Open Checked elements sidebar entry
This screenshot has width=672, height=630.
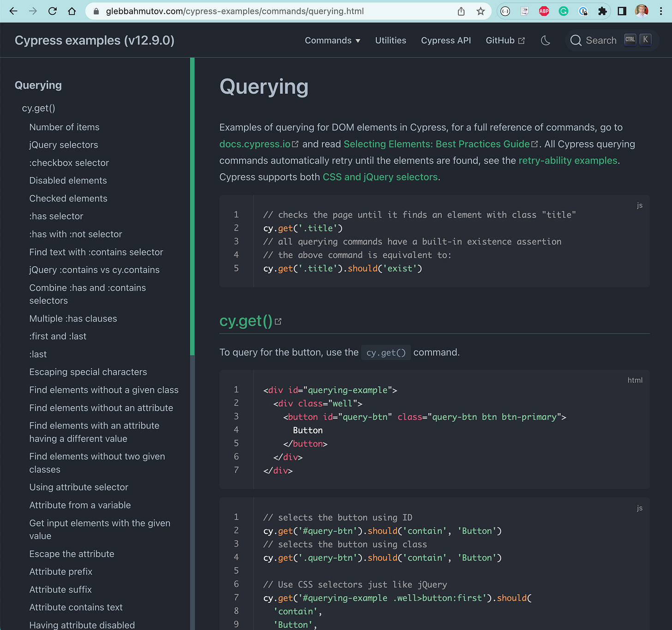tap(68, 199)
